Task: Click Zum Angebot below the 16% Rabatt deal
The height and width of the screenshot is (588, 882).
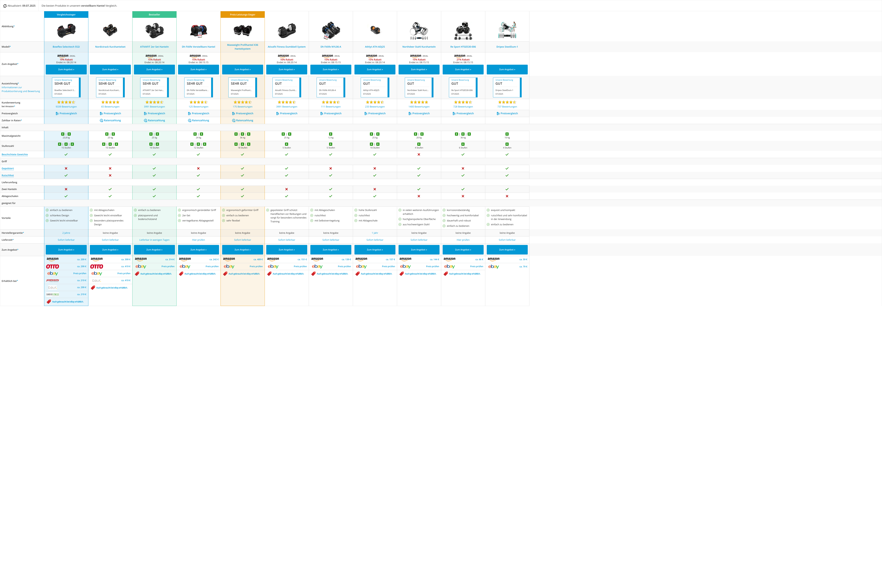Action: [x=286, y=69]
